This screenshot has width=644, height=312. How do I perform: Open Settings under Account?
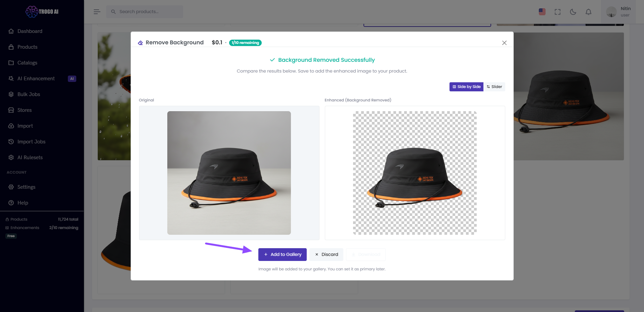[26, 187]
